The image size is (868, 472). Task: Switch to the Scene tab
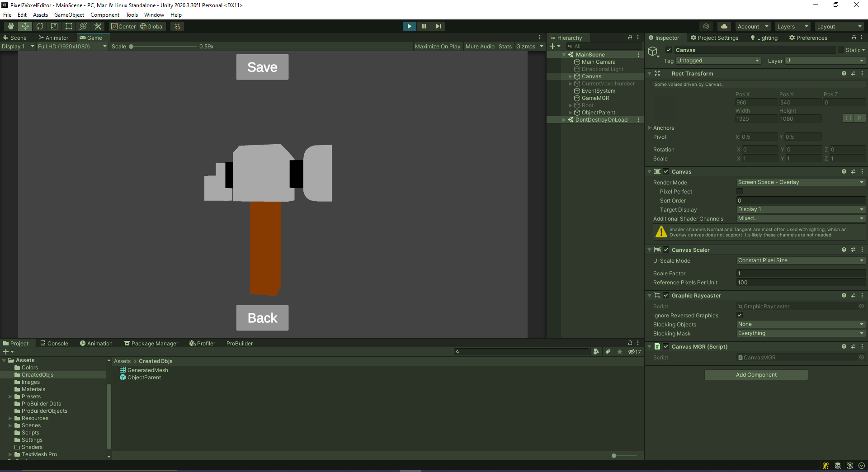15,38
